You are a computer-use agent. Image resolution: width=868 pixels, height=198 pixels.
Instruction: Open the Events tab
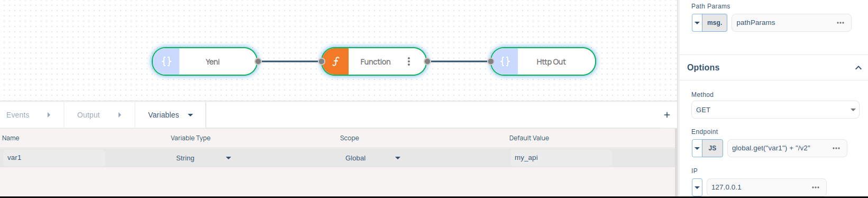[x=18, y=115]
